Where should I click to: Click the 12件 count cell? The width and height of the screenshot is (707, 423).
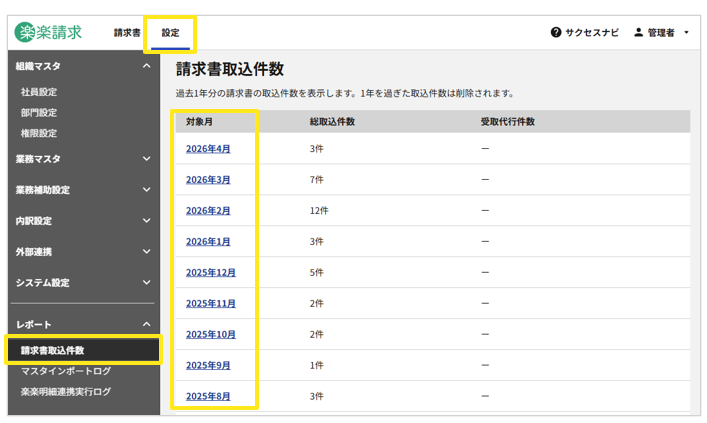319,211
